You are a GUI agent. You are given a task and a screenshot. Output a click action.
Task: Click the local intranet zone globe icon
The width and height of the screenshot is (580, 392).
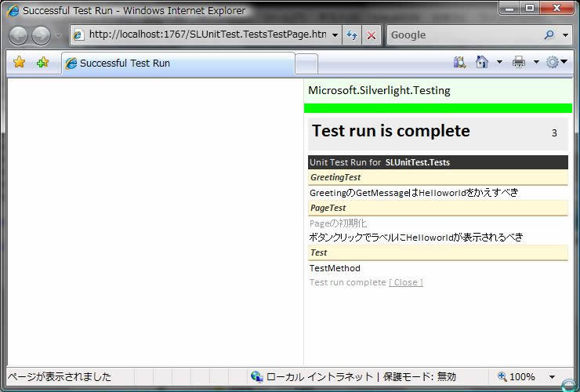coord(257,377)
